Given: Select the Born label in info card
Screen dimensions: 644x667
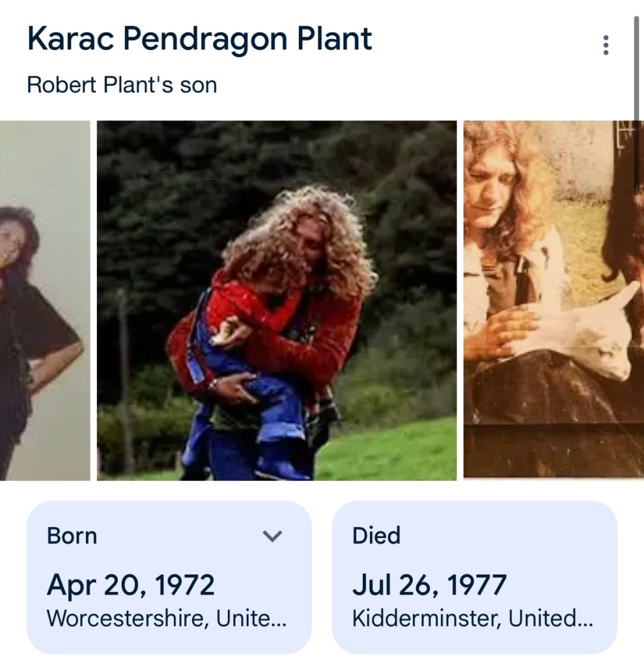Looking at the screenshot, I should [72, 536].
